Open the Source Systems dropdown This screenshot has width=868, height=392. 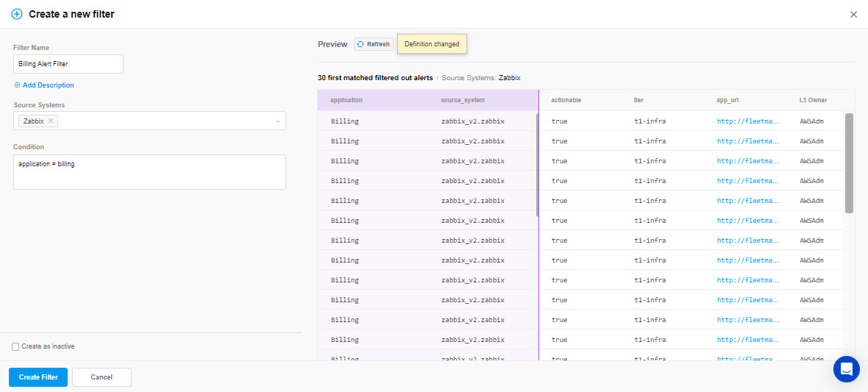277,121
